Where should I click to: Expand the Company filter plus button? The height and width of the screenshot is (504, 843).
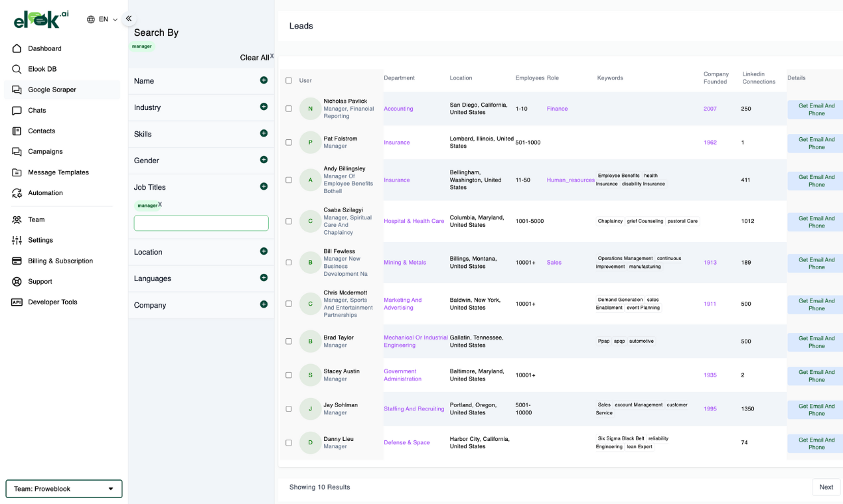click(x=264, y=304)
